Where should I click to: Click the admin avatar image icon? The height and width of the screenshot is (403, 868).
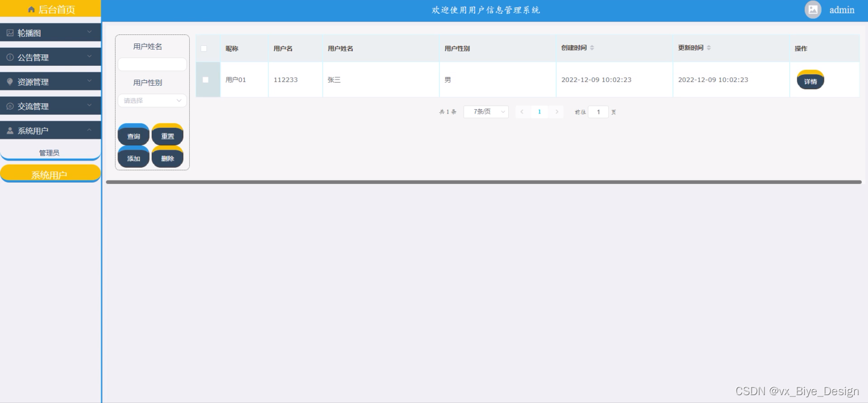coord(813,10)
